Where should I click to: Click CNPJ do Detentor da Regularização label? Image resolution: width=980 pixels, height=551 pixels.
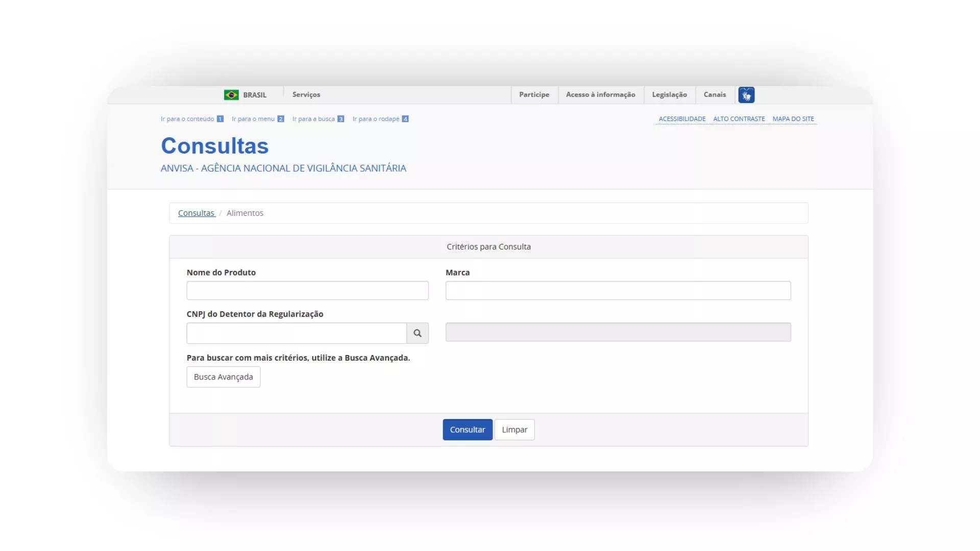[x=255, y=314]
